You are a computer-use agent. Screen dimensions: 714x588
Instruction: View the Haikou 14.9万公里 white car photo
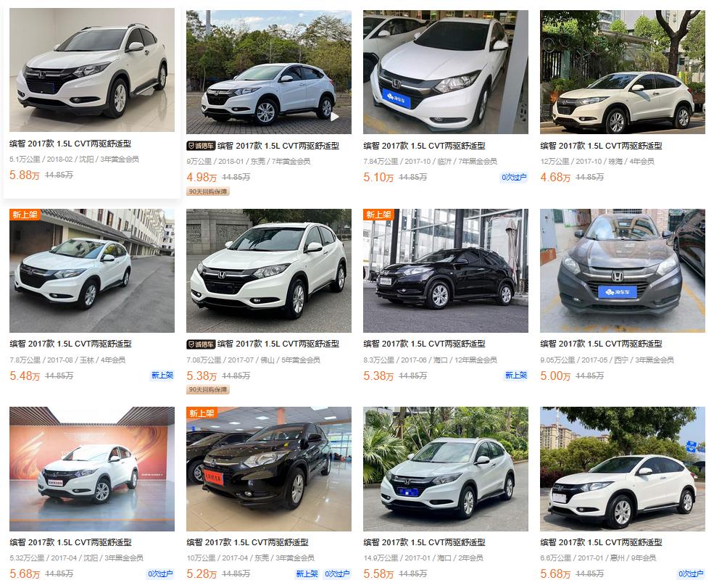coord(446,469)
